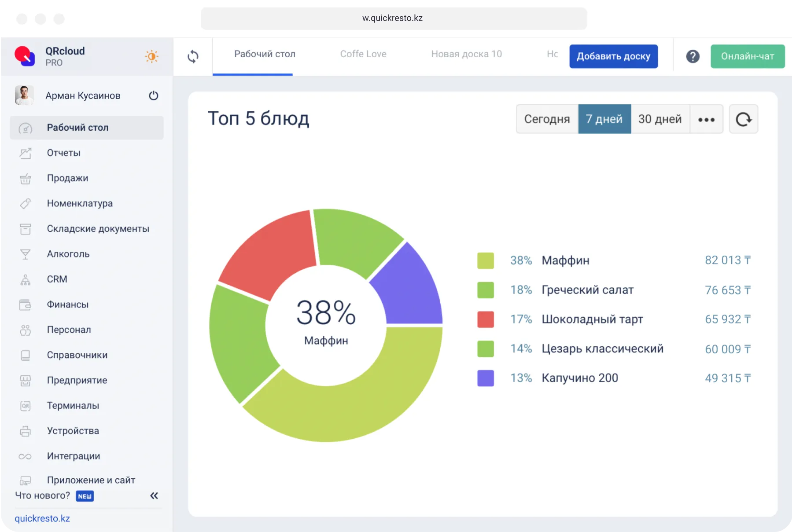The width and height of the screenshot is (792, 532).
Task: Open CRM section in sidebar
Action: (x=57, y=279)
